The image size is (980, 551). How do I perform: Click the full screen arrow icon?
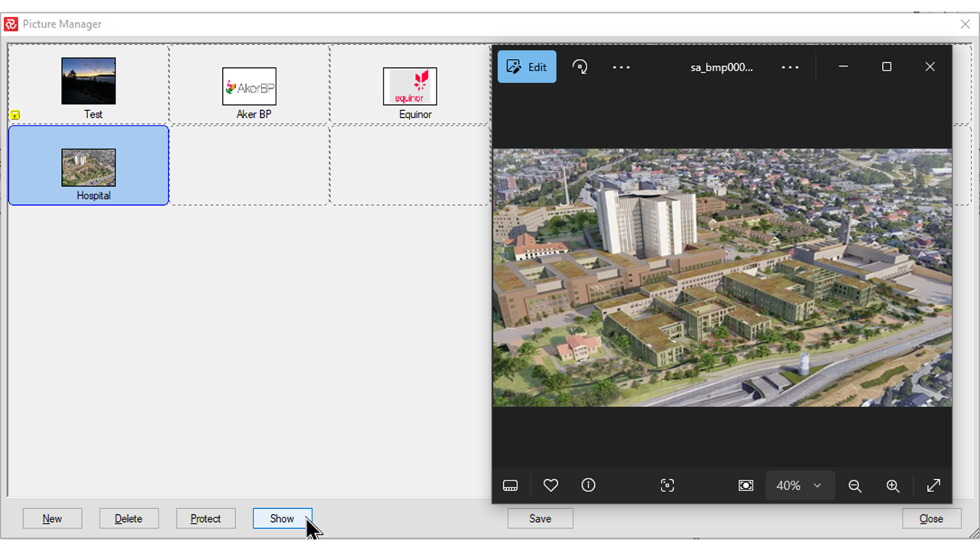click(x=934, y=485)
